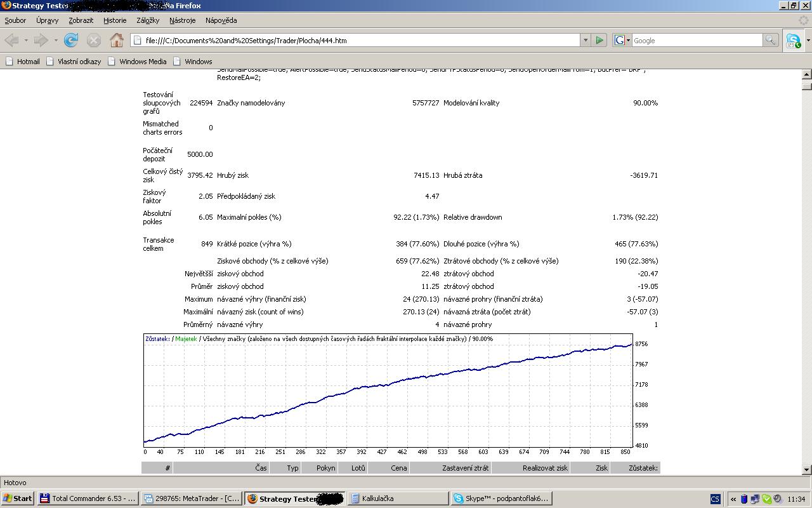Click the CS language indicator in tray
The height and width of the screenshot is (508, 812).
click(715, 498)
